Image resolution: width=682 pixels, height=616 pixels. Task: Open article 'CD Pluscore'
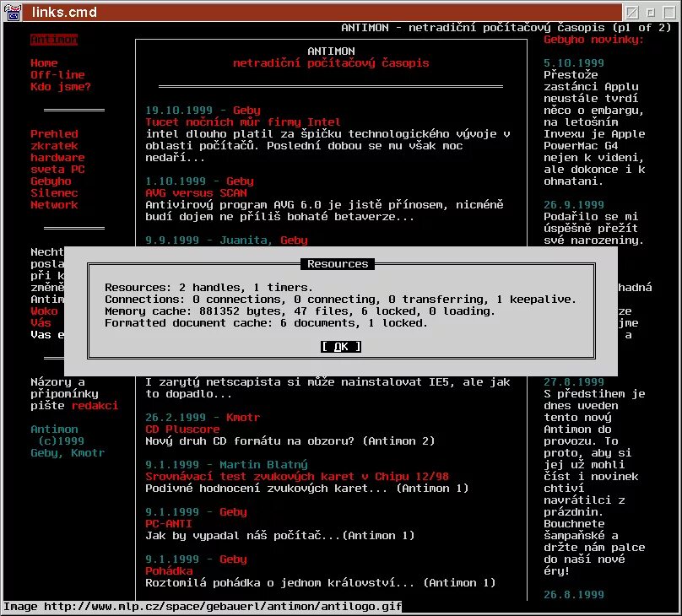pyautogui.click(x=182, y=429)
